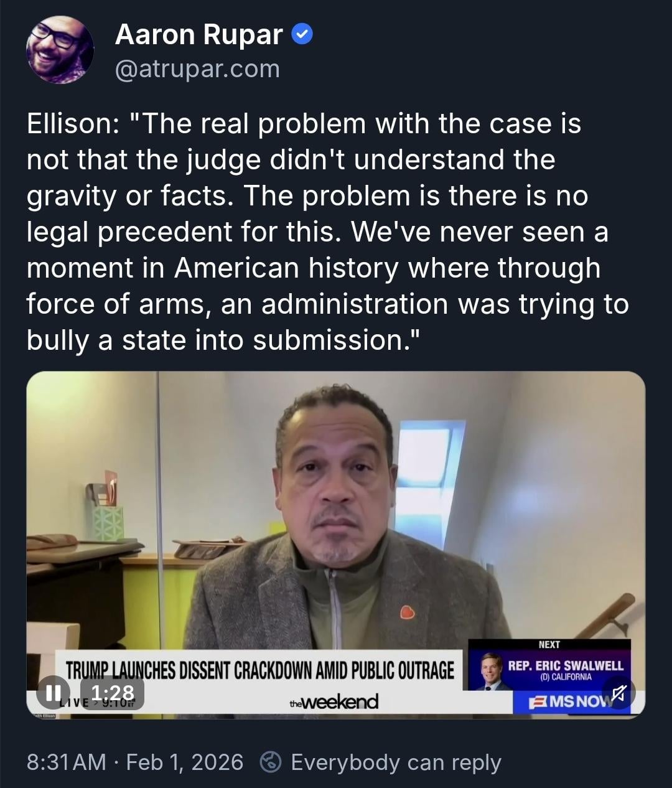
Task: Click the "(D) CALIFORNIA" caption
Action: (x=566, y=677)
